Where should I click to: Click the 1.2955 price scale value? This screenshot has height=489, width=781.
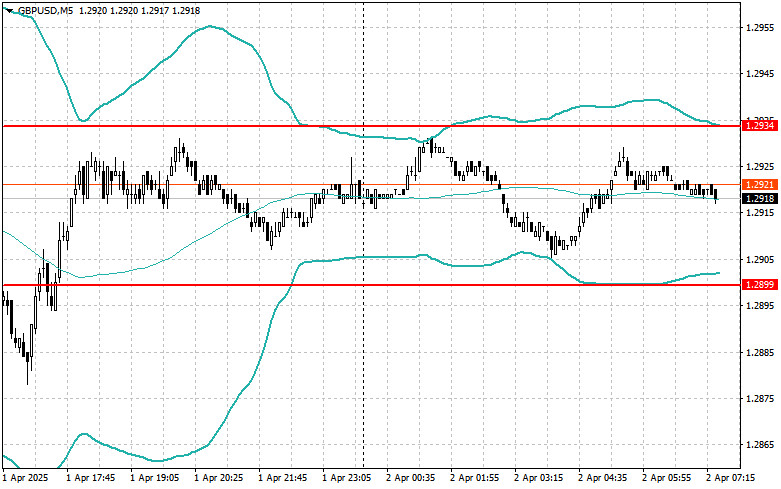[x=761, y=27]
